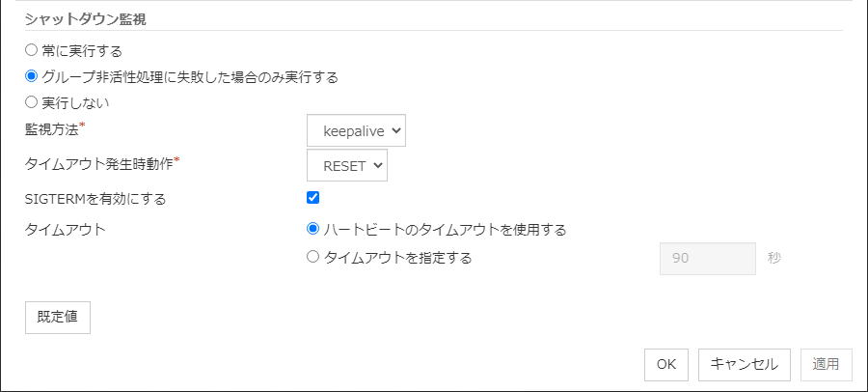Select the 常に実行する radio button
The height and width of the screenshot is (392, 868).
click(x=31, y=49)
